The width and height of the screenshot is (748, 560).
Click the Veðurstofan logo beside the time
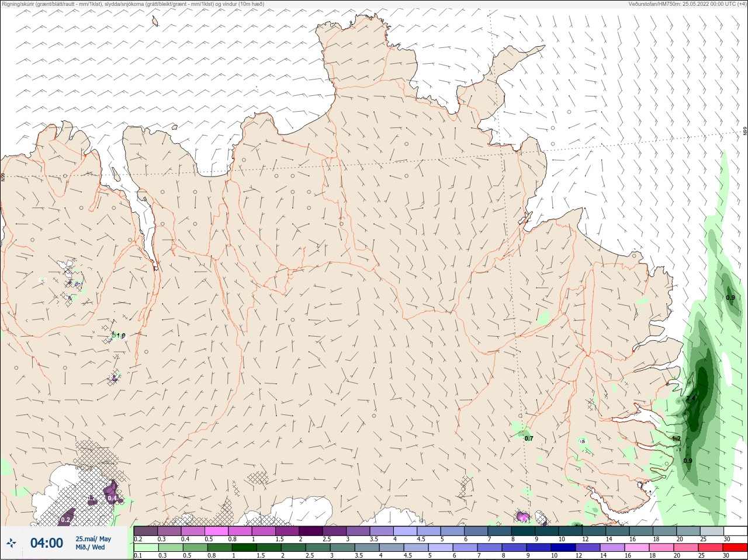(x=11, y=543)
